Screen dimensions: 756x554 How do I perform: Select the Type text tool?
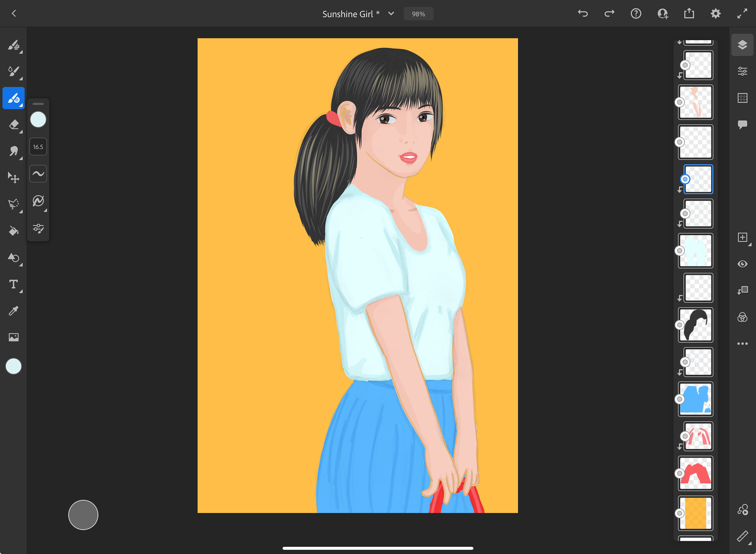click(14, 284)
